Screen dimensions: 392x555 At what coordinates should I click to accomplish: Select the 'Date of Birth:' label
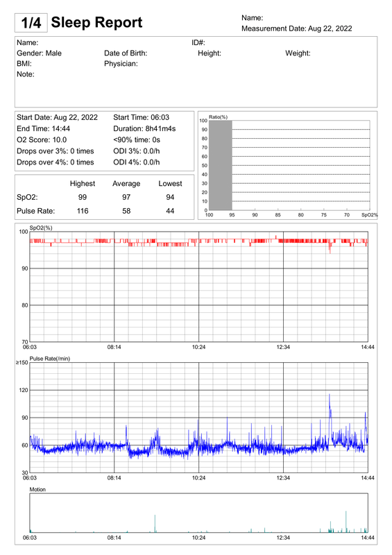coord(126,53)
